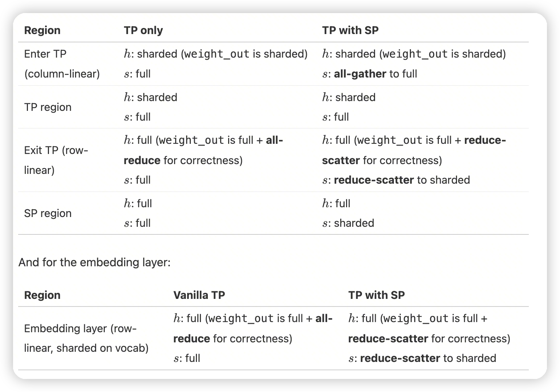Screen dimensions: 560x392
Task: Select the "TP region" row label
Action: click(x=48, y=107)
